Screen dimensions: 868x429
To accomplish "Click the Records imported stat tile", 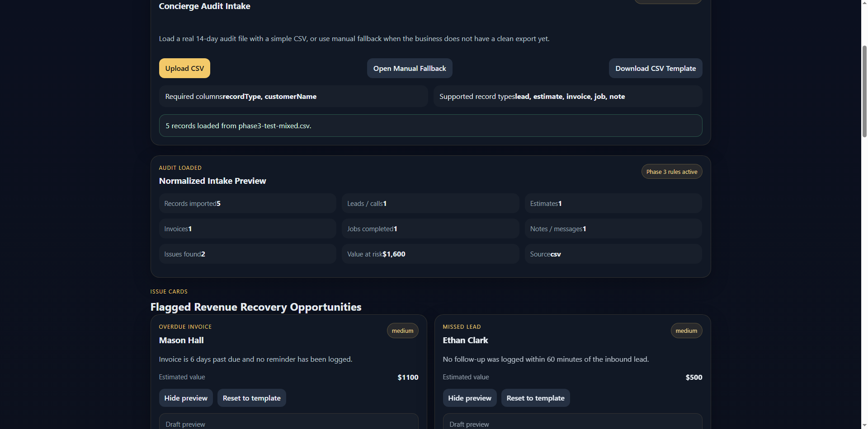I will tap(247, 203).
